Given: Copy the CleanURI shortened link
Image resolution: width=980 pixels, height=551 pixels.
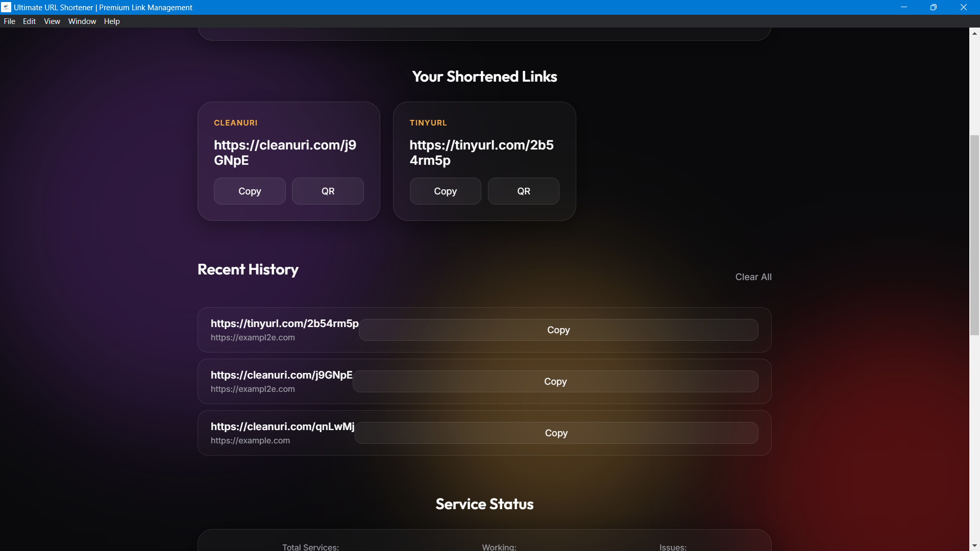Looking at the screenshot, I should (250, 191).
